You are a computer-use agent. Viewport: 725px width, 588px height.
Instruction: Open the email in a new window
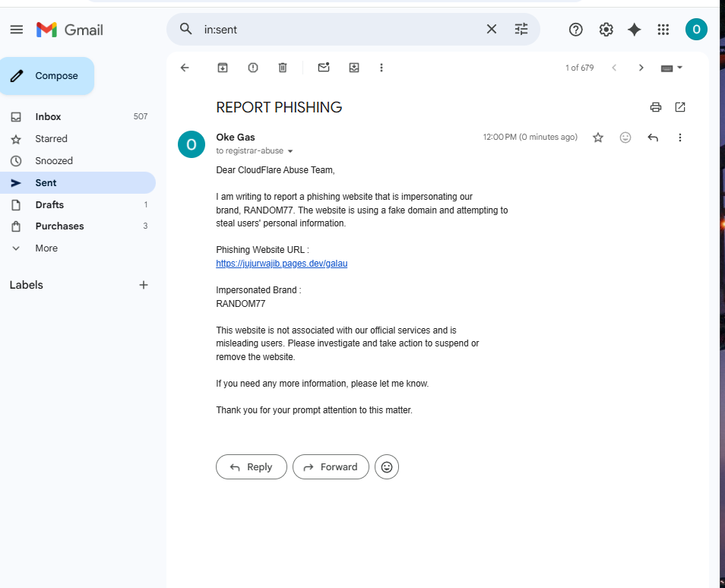(679, 107)
